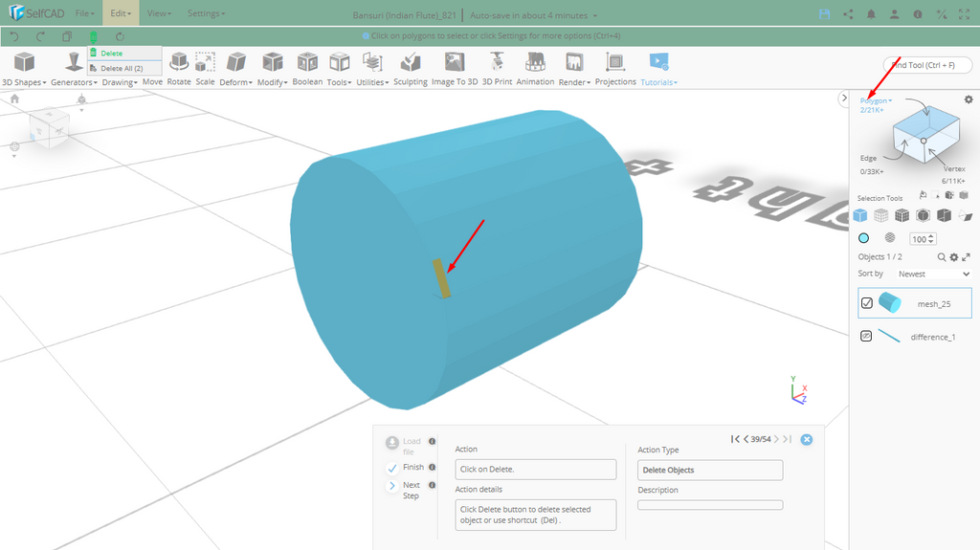
Task: Open the File menu
Action: [85, 13]
